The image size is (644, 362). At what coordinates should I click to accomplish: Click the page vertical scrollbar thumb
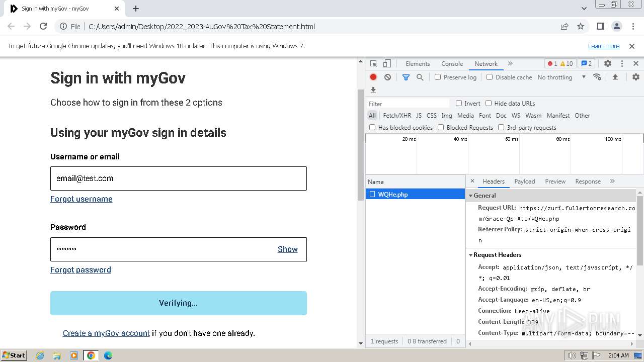[360, 145]
